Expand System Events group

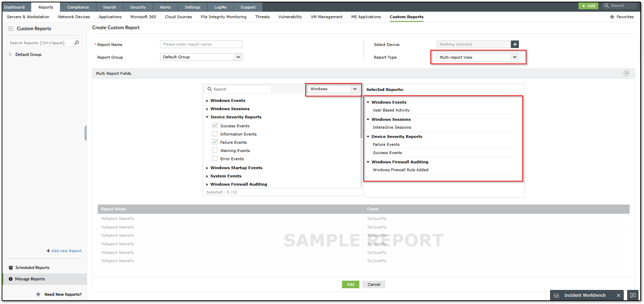coord(207,176)
